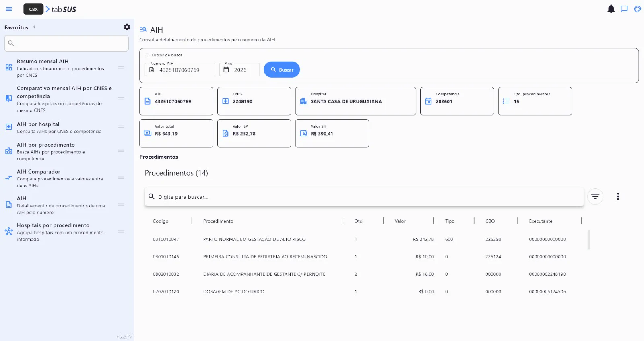Sort by Procedimento column header

pyautogui.click(x=218, y=221)
